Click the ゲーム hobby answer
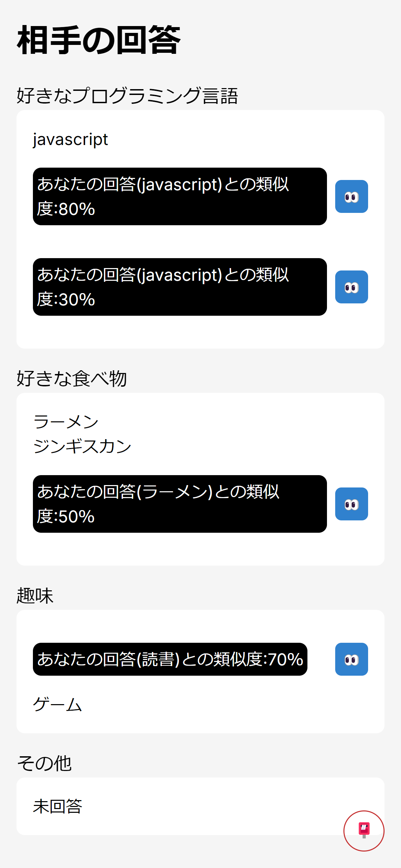This screenshot has height=868, width=401. coord(58,704)
